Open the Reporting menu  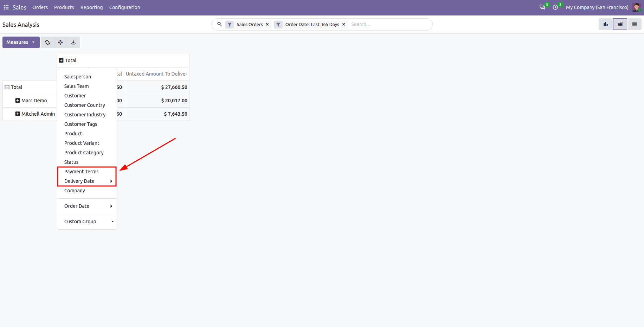(91, 7)
